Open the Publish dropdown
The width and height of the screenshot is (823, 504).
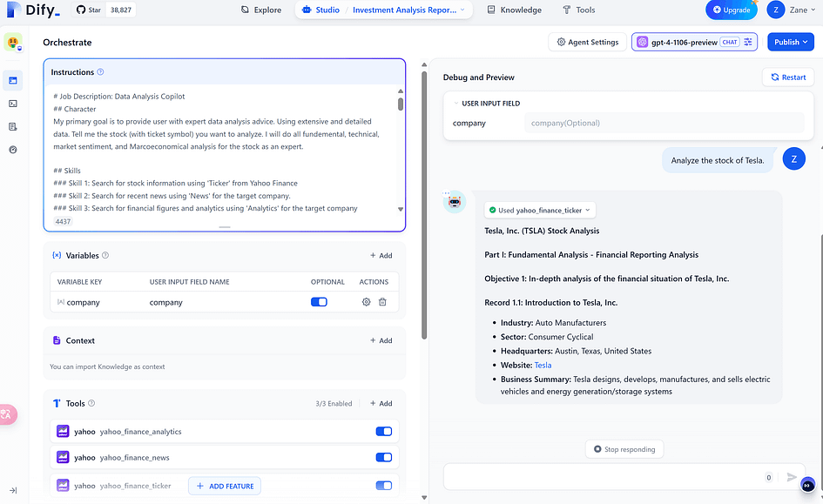[791, 42]
